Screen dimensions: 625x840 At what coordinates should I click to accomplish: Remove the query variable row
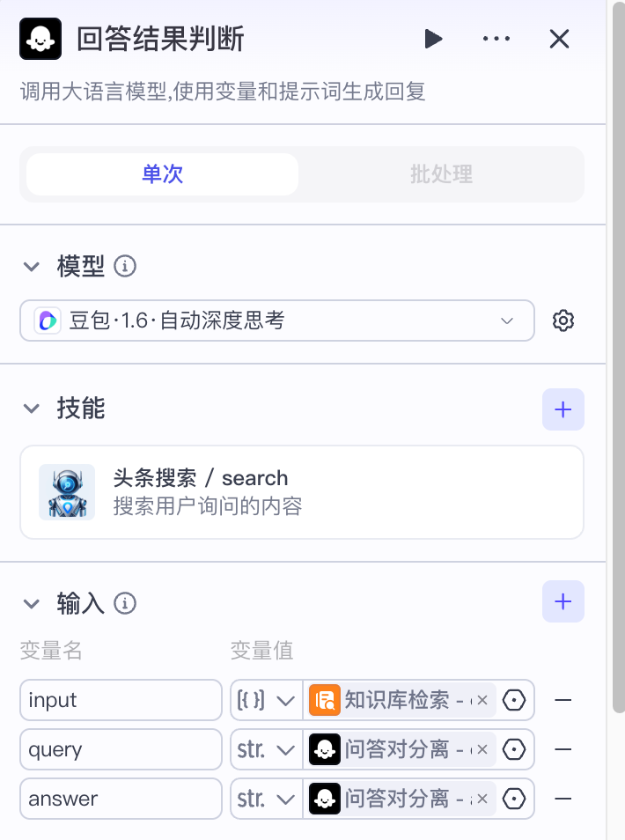point(563,750)
